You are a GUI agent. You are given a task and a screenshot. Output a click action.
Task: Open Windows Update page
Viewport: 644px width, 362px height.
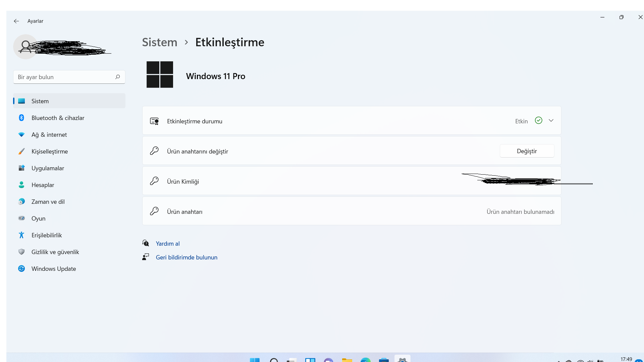(x=54, y=269)
